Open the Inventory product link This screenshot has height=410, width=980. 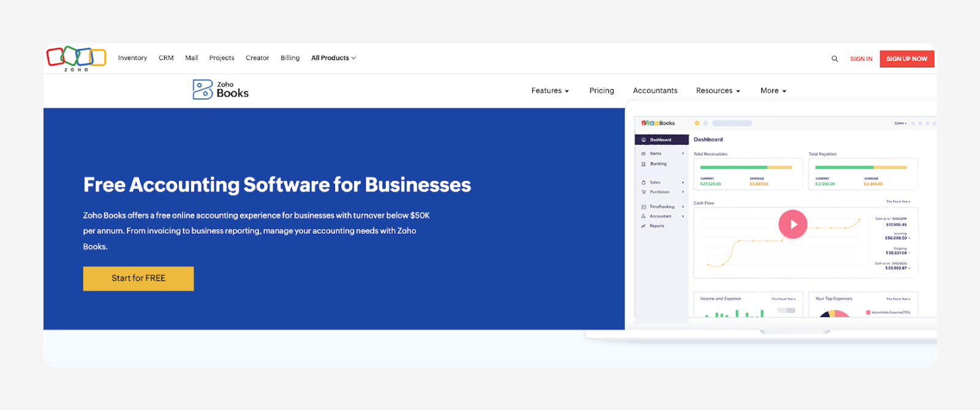pyautogui.click(x=132, y=58)
